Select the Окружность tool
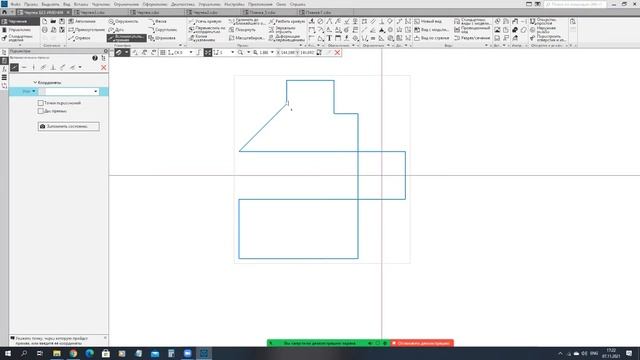This screenshot has width=640, height=360. 124,21
